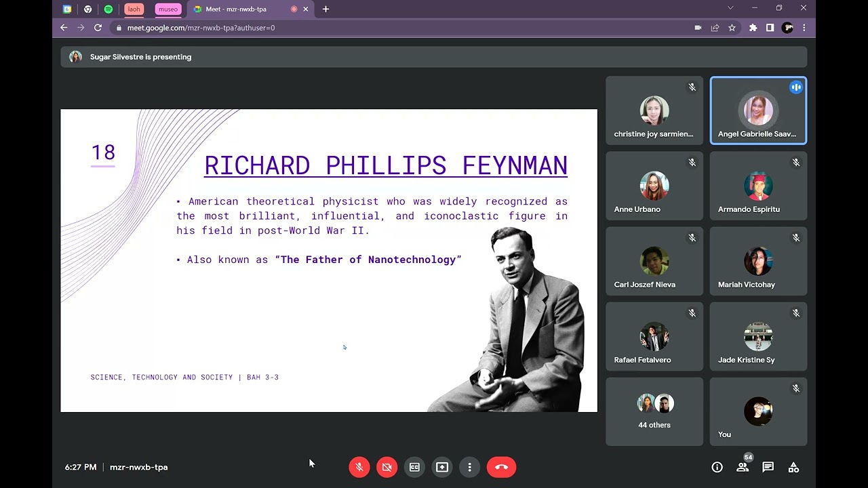Expand the 'museo' tab group
Screen dimensions: 868x488
click(168, 9)
